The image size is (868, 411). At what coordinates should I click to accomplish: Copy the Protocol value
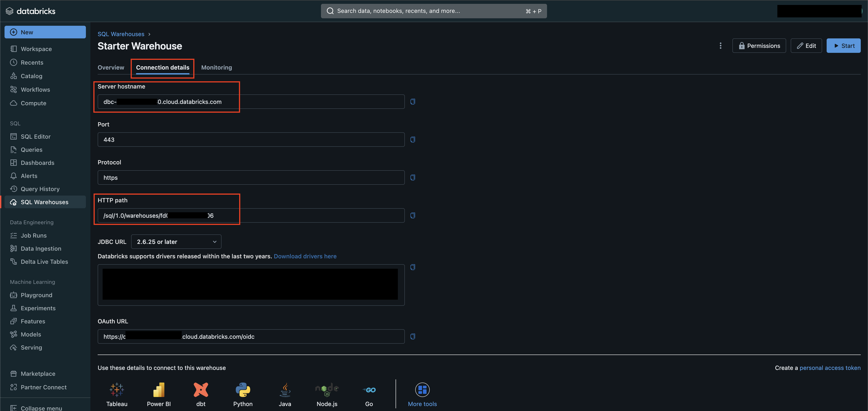click(x=413, y=177)
